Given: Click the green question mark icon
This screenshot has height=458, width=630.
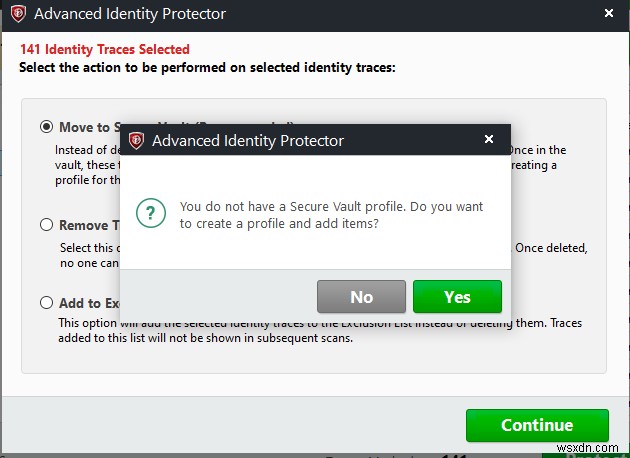Looking at the screenshot, I should pyautogui.click(x=150, y=214).
